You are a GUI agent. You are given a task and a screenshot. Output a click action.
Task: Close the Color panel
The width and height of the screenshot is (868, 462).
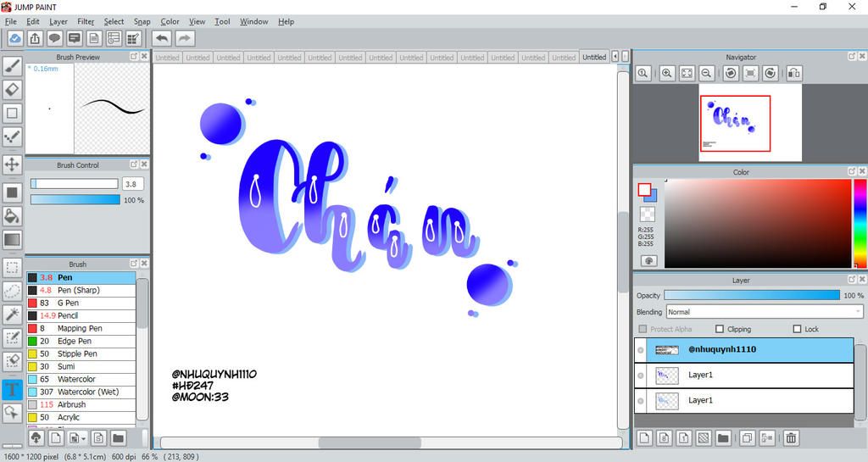862,172
